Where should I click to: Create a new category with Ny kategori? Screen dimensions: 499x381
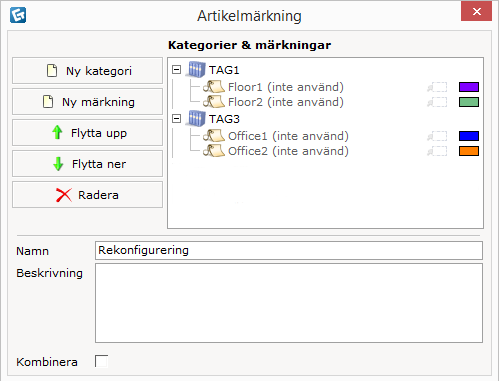(88, 71)
